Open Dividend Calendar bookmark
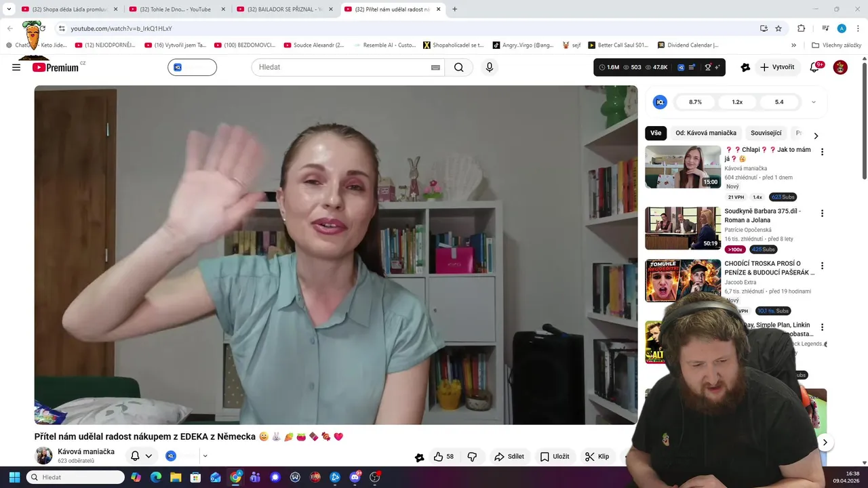This screenshot has height=488, width=868. tap(688, 45)
